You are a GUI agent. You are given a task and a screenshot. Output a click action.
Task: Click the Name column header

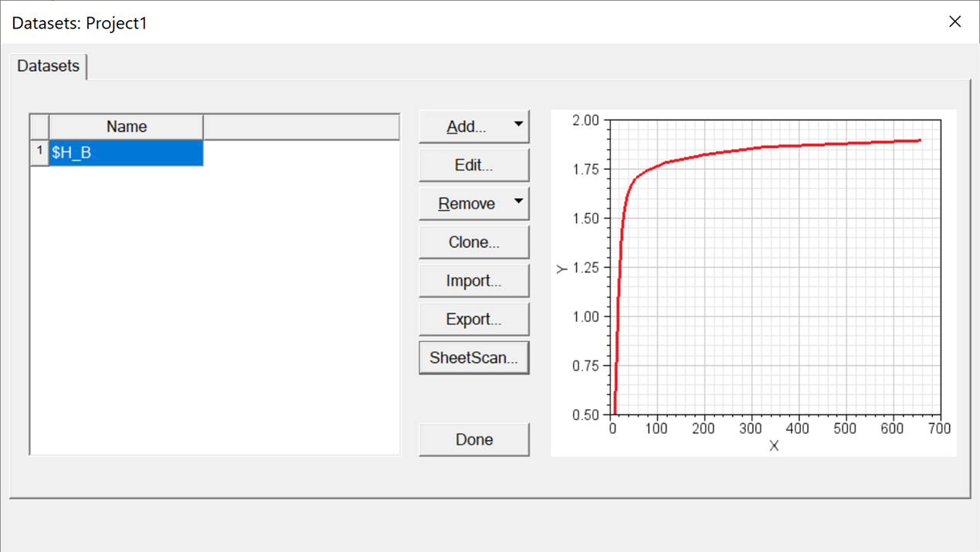127,127
